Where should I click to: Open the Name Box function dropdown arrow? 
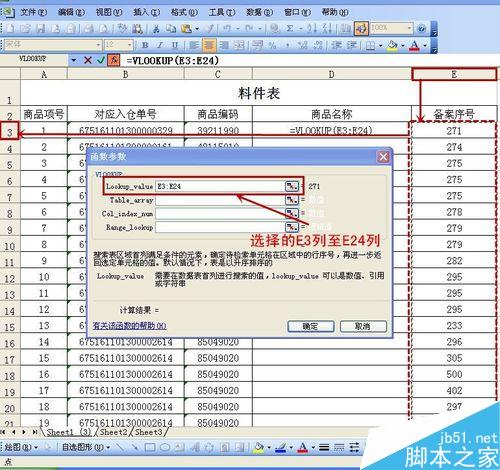[74, 60]
